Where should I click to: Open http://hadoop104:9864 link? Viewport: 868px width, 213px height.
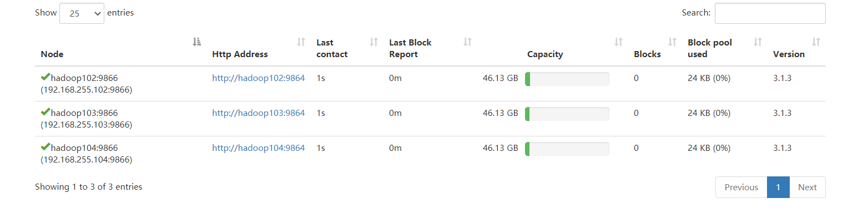point(259,148)
